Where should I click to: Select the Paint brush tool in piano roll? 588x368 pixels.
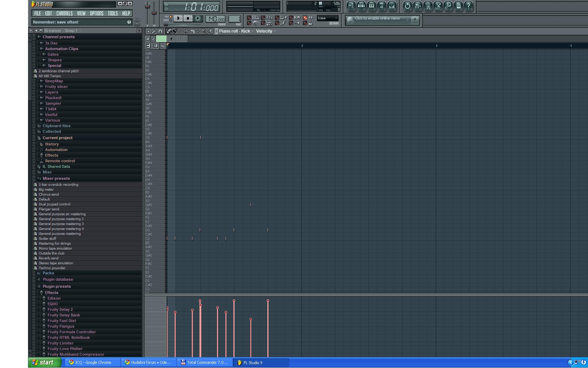pos(174,31)
